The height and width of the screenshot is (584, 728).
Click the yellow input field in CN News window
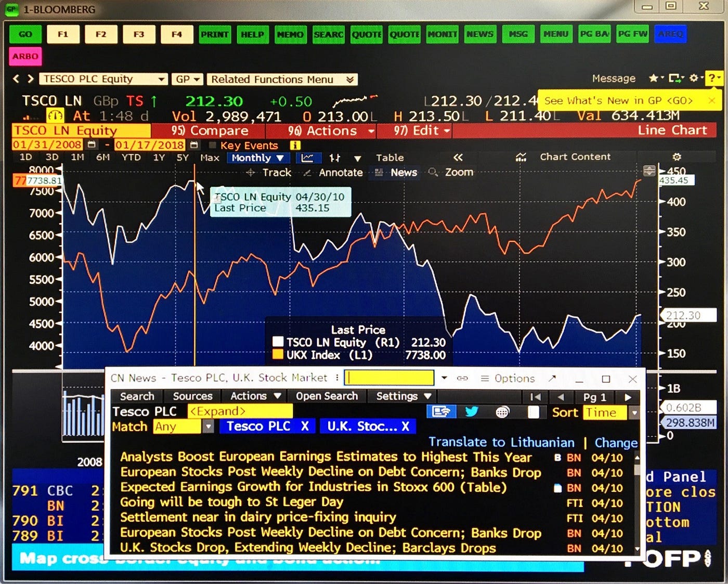coord(389,378)
